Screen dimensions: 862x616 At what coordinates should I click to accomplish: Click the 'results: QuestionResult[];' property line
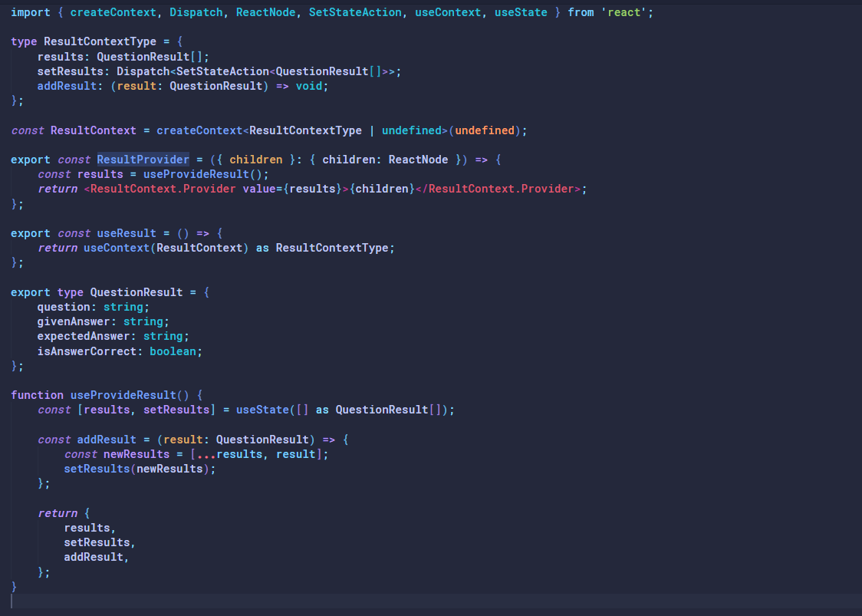point(123,57)
